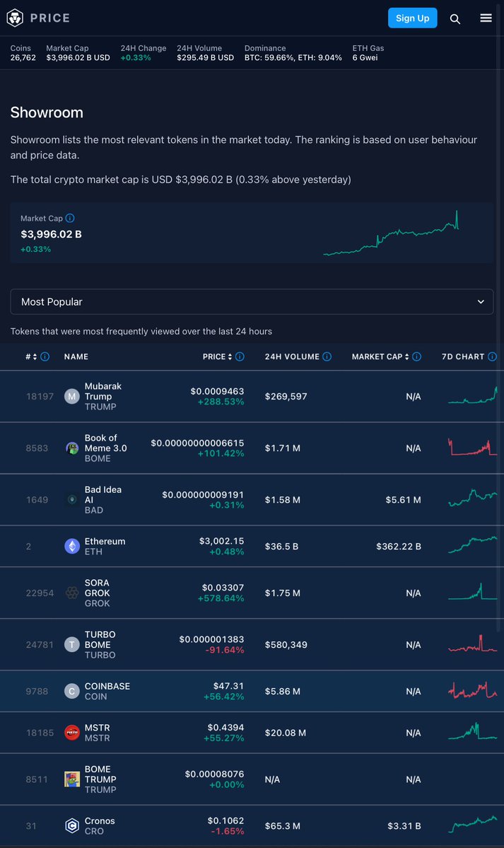Image resolution: width=504 pixels, height=848 pixels.
Task: Click Book of Meme 3.0 token icon
Action: coord(72,448)
